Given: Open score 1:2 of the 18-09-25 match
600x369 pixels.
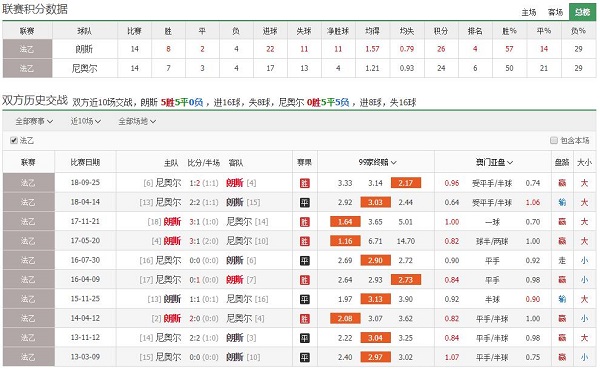Looking at the screenshot, I should pos(194,183).
